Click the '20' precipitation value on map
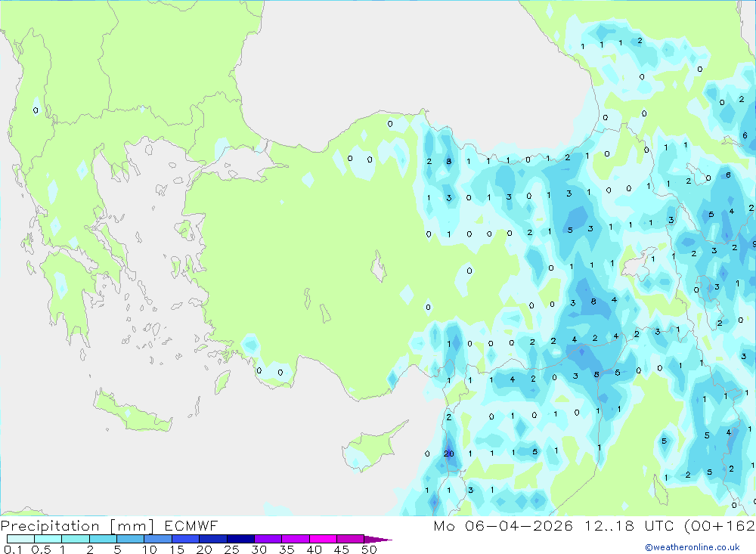The image size is (756, 554). 449,453
